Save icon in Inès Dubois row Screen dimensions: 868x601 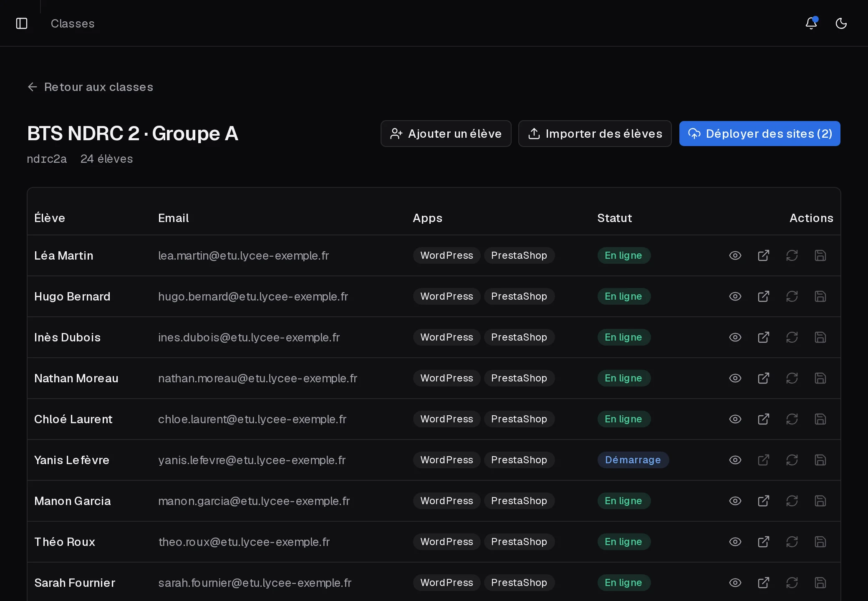point(820,337)
